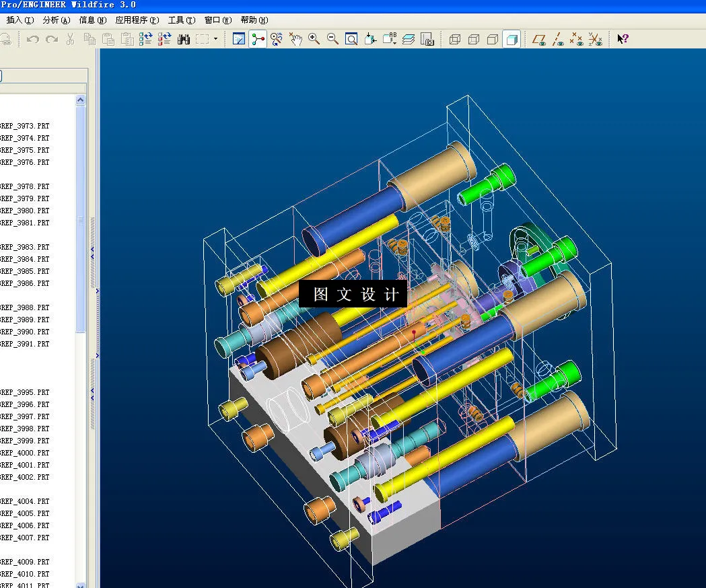The image size is (706, 588).
Task: Click the model tree scroll up arrow
Action: pyautogui.click(x=81, y=100)
